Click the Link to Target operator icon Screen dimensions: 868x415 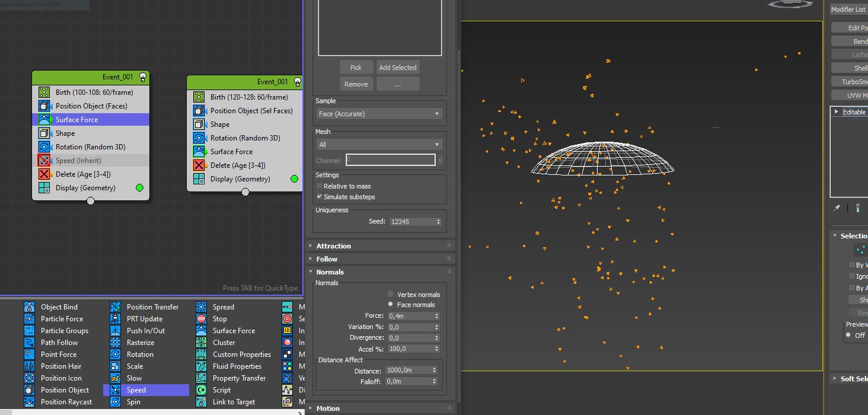click(x=202, y=402)
